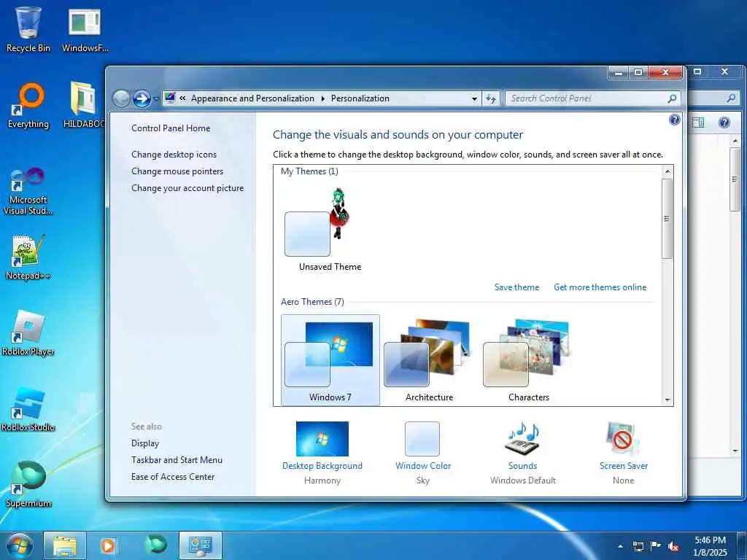Click the Forward navigation arrow button
The image size is (747, 560).
click(142, 98)
